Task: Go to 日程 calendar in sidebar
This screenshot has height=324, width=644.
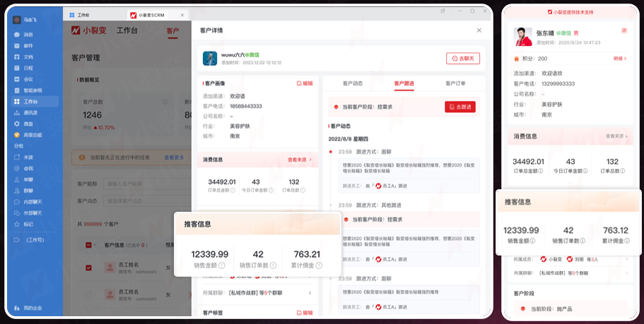Action: (x=28, y=68)
